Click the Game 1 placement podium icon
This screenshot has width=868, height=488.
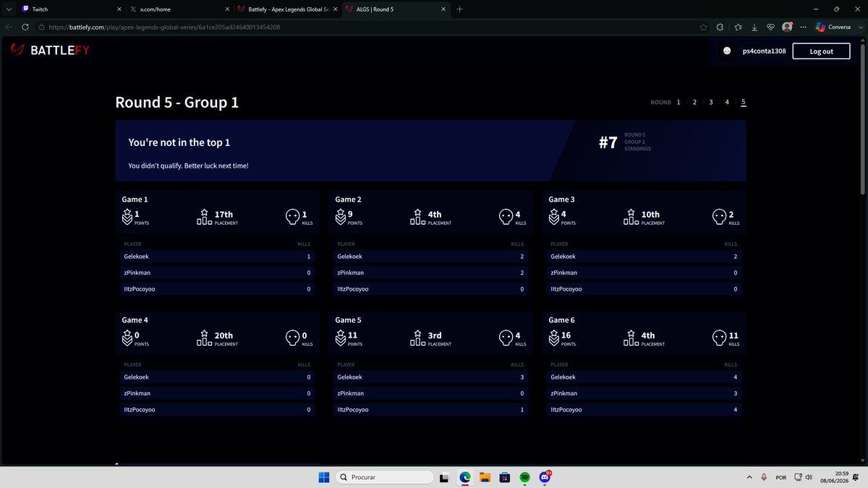[204, 217]
